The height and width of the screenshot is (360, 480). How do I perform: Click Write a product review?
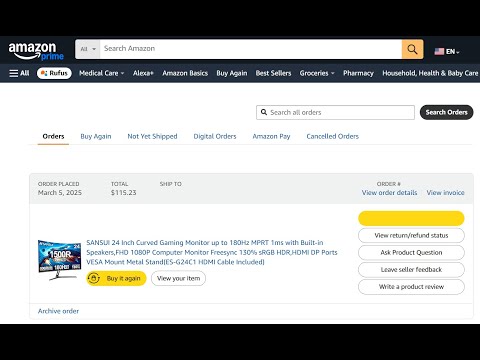point(411,287)
